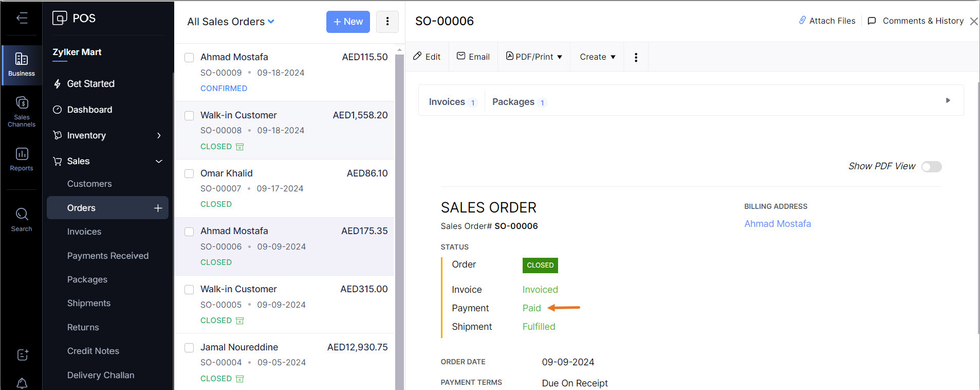Viewport: 980px width, 390px height.
Task: Open the Sales Channels icon
Action: [22, 111]
